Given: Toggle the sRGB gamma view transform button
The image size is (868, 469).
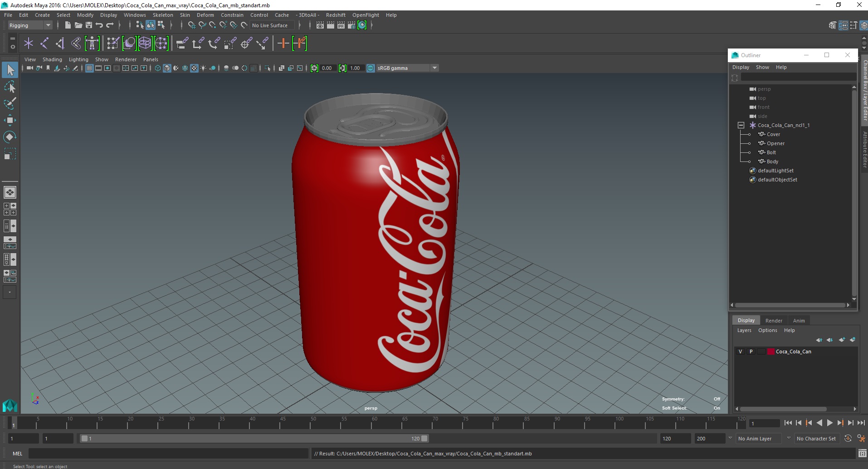Looking at the screenshot, I should pos(371,68).
